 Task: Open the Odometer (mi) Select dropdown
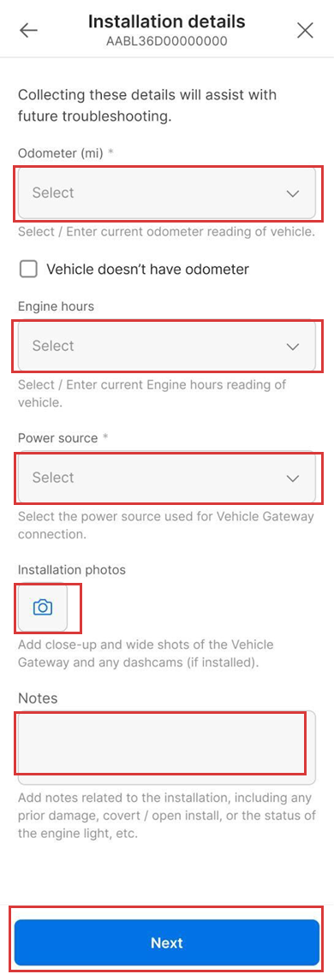167,193
